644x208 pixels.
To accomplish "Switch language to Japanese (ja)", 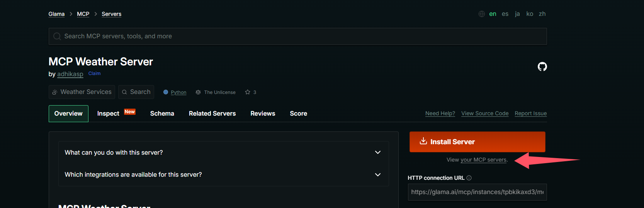I will 517,14.
